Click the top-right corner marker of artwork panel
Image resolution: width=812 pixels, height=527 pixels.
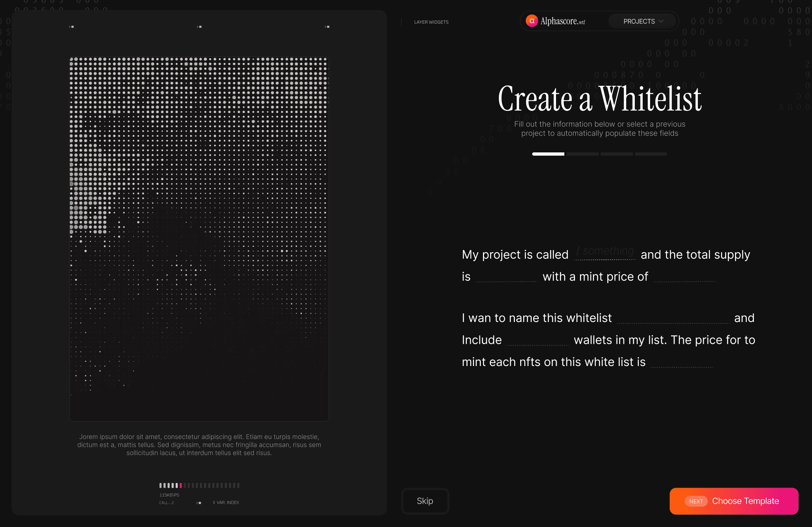(327, 27)
